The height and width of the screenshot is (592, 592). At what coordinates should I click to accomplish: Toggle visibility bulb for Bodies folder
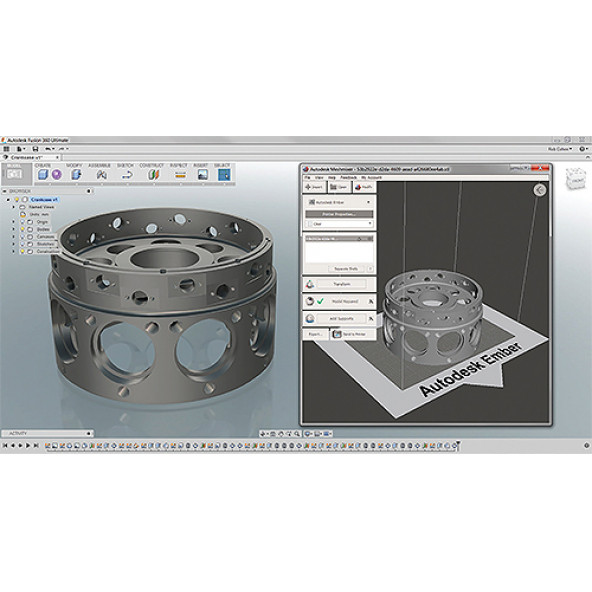22,229
